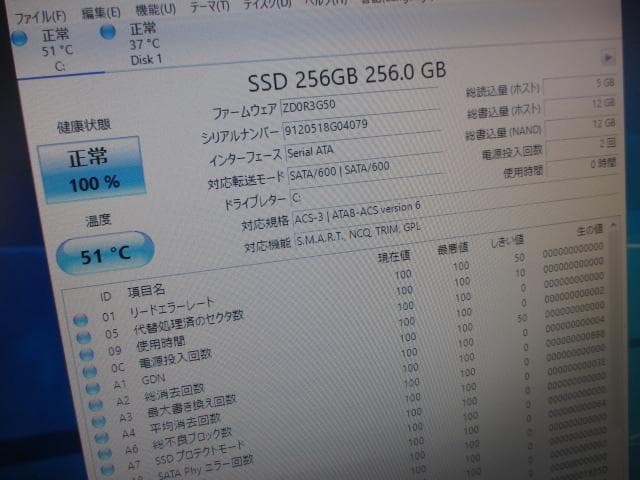640x480 pixels.
Task: Select the 総不良ブロック数 attribute name
Action: tap(192, 438)
